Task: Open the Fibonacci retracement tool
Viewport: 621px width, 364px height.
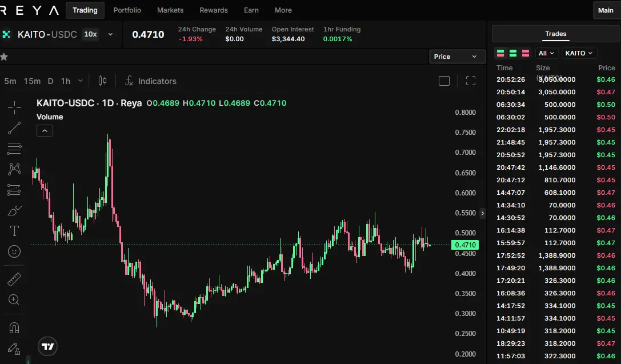Action: [x=14, y=149]
